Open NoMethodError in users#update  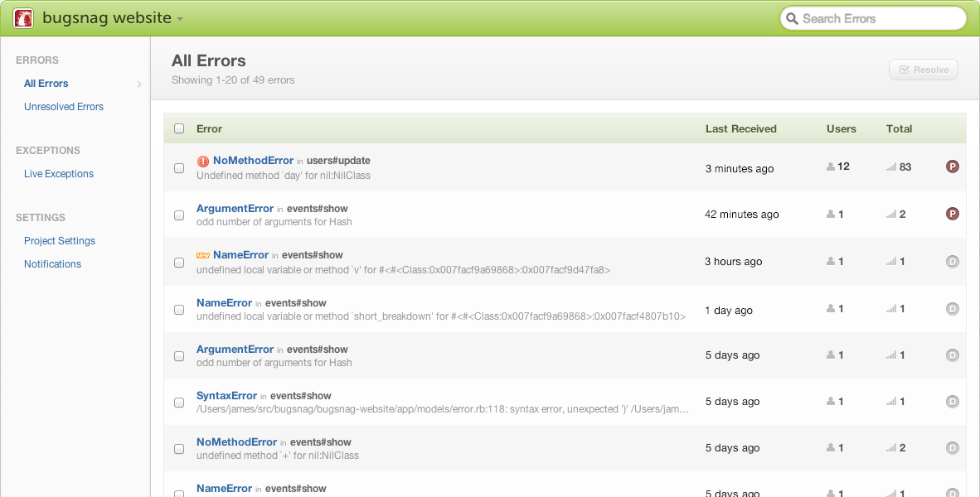(x=253, y=161)
